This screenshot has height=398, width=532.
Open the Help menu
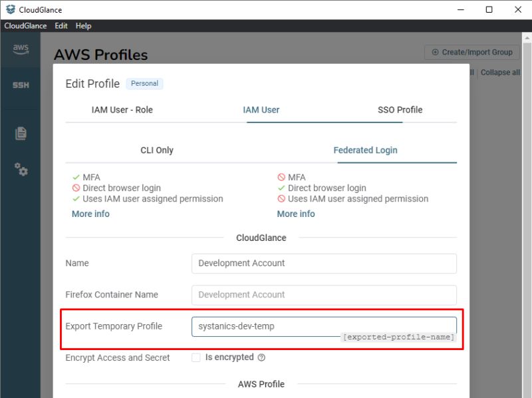tap(83, 25)
